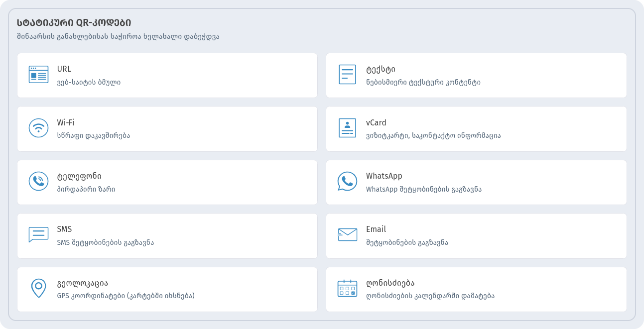The image size is (644, 329).
Task: Click the Email envelope icon
Action: click(x=347, y=234)
